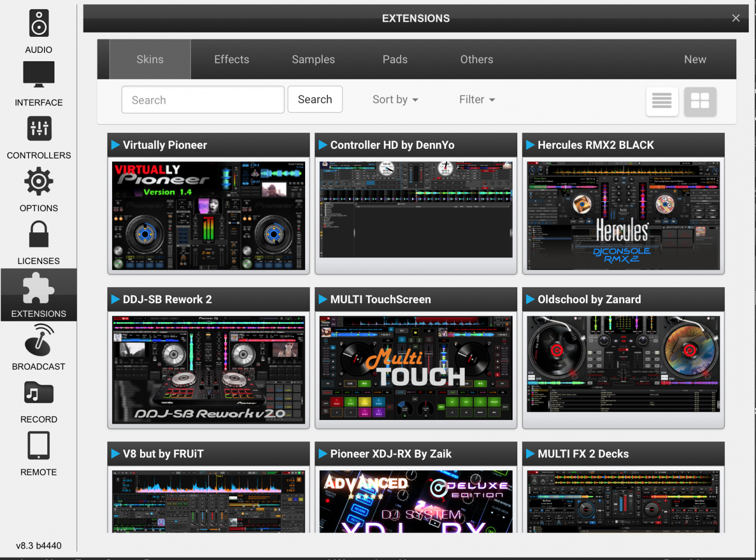756x560 pixels.
Task: Switch to the Pads tab
Action: coord(395,60)
